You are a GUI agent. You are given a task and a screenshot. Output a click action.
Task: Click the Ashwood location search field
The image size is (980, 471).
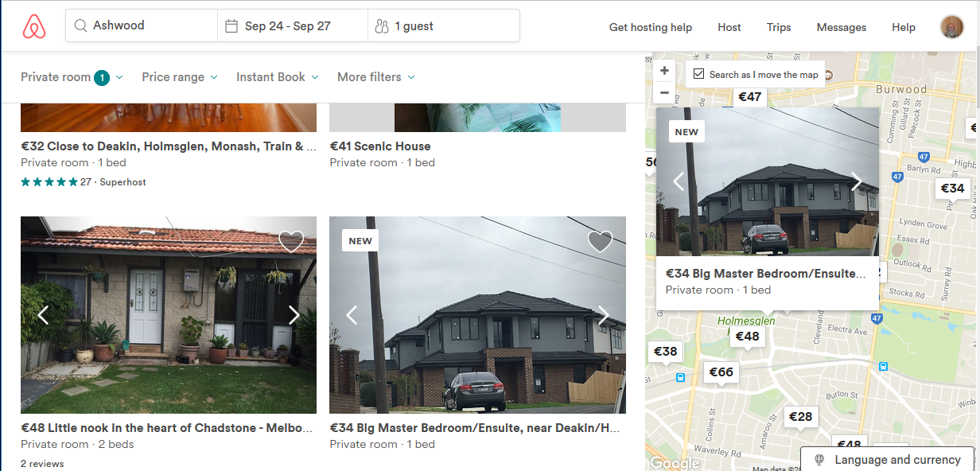(142, 25)
